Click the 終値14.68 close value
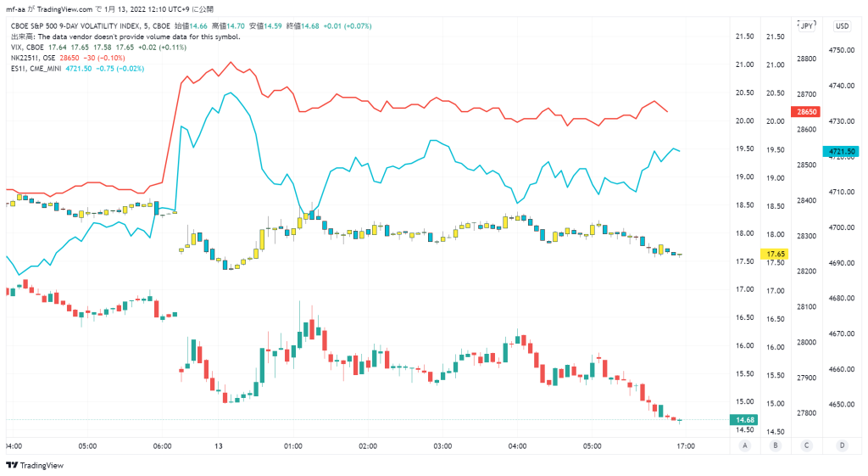This screenshot has width=868, height=476. pyautogui.click(x=303, y=26)
